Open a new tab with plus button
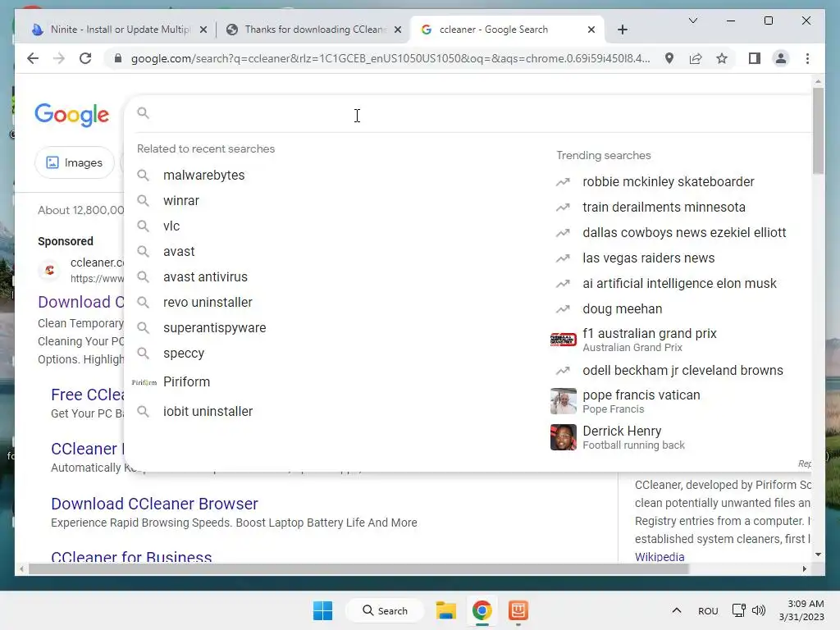This screenshot has width=840, height=630. (x=622, y=30)
